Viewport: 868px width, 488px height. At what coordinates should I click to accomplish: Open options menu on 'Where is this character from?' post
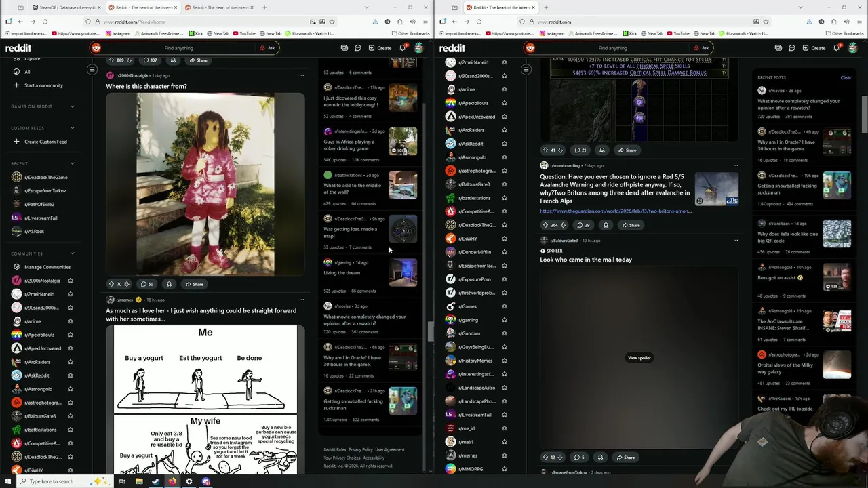(x=302, y=75)
